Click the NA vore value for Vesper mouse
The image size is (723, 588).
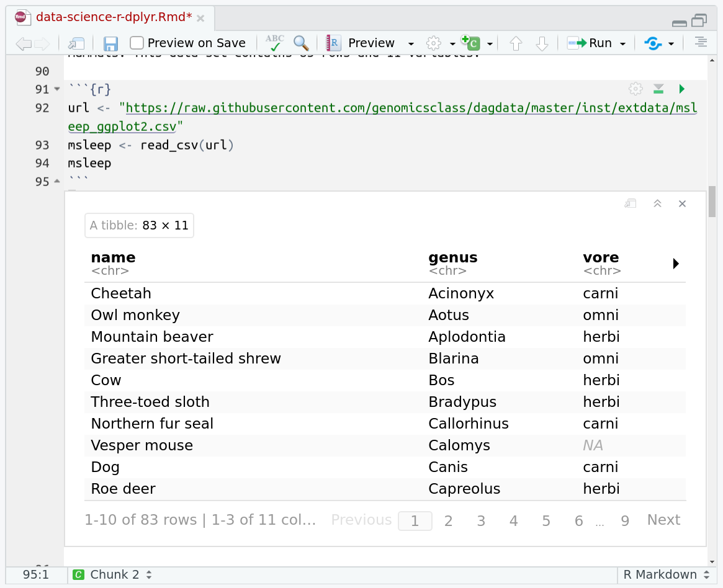point(593,445)
